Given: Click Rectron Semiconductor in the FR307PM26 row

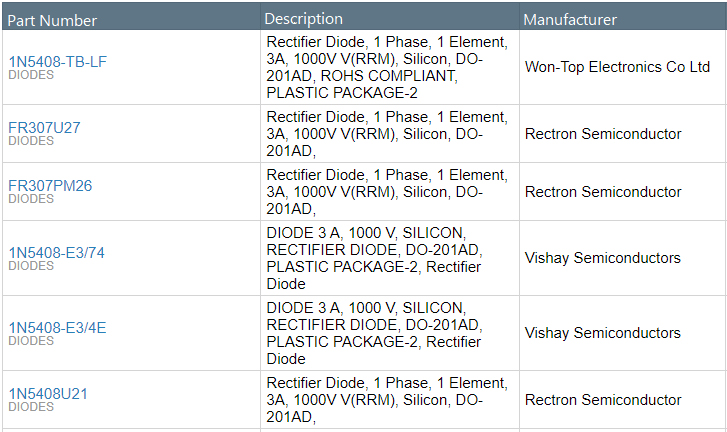Looking at the screenshot, I should pyautogui.click(x=603, y=192).
